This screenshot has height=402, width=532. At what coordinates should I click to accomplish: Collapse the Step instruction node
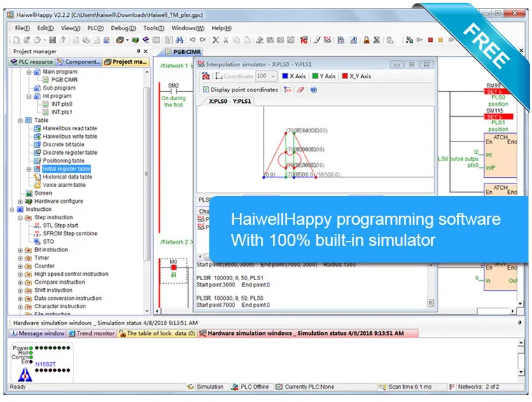pyautogui.click(x=20, y=218)
